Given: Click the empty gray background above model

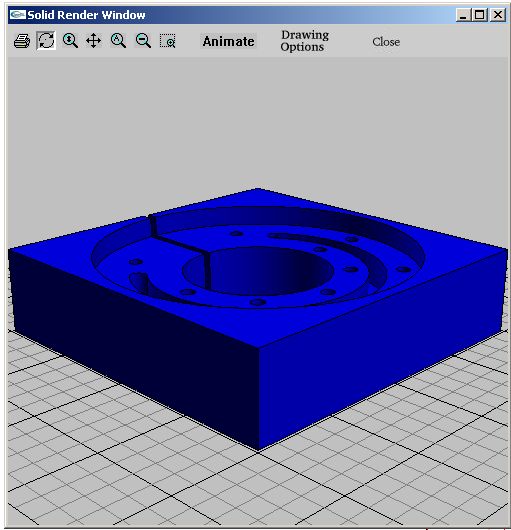Looking at the screenshot, I should pos(257,122).
